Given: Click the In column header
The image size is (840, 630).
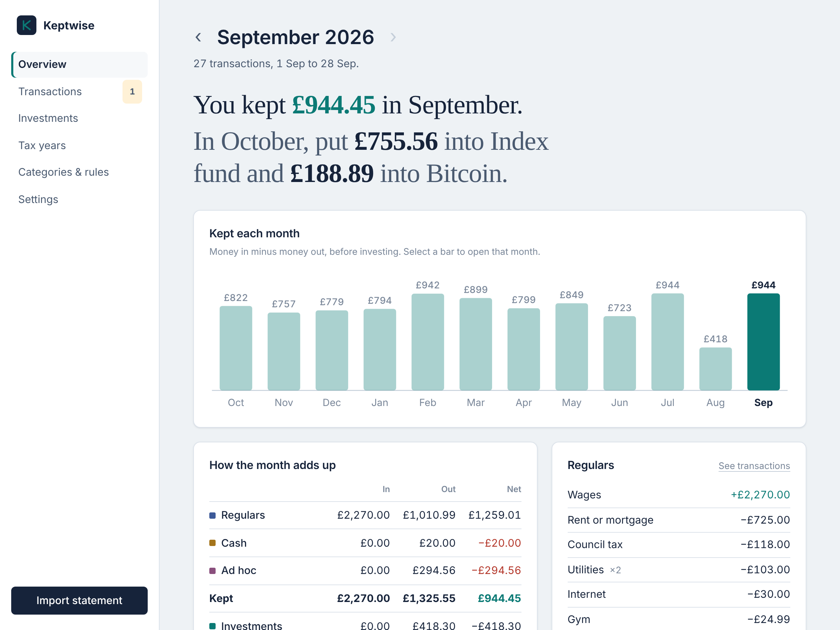Looking at the screenshot, I should pos(386,490).
